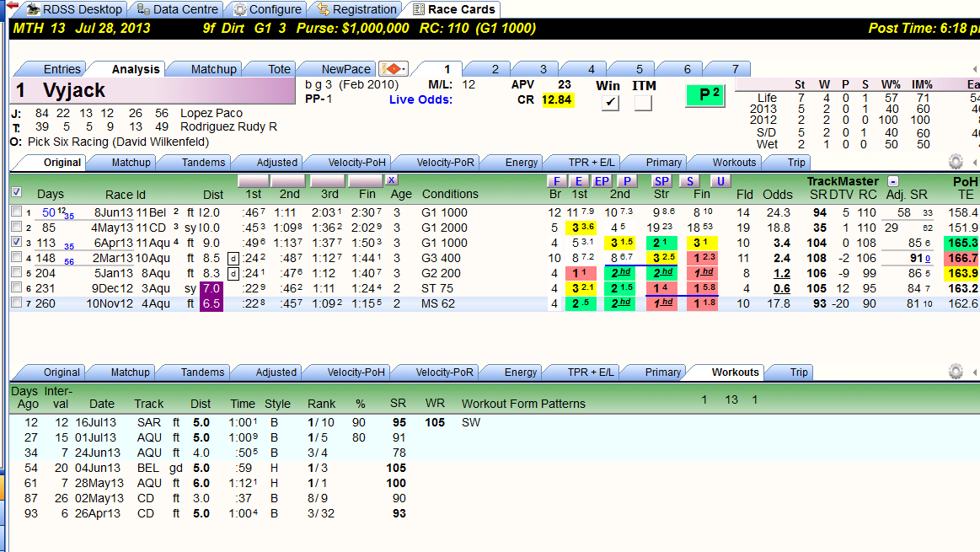
Task: Click the Fin column filter button above Fin
Action: click(366, 180)
